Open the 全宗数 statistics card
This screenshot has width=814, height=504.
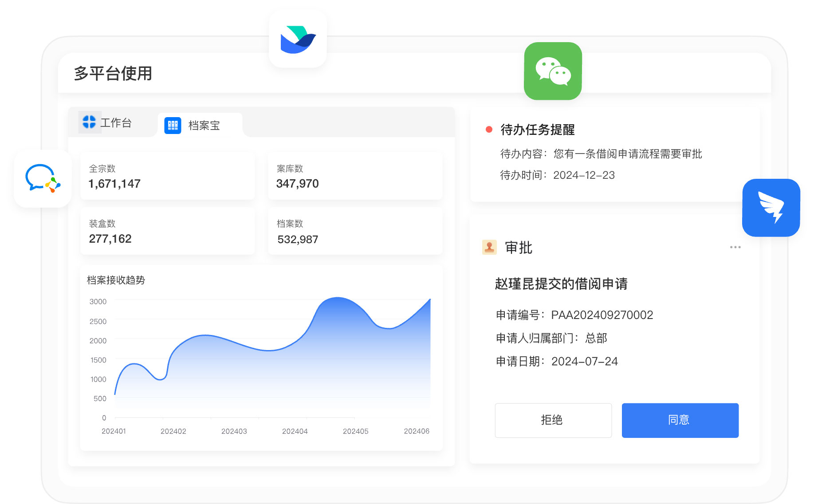point(167,176)
